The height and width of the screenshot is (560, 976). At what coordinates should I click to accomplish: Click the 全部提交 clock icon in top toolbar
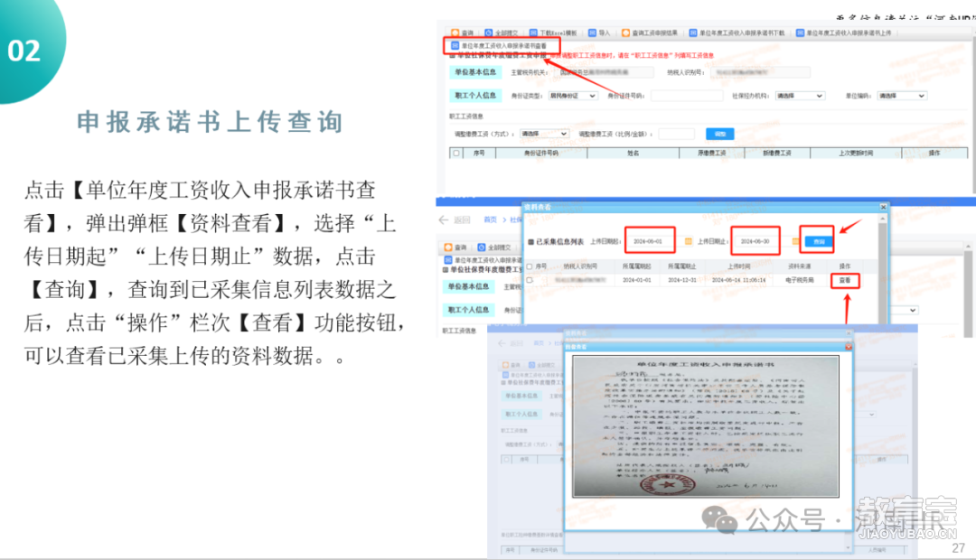tap(489, 33)
